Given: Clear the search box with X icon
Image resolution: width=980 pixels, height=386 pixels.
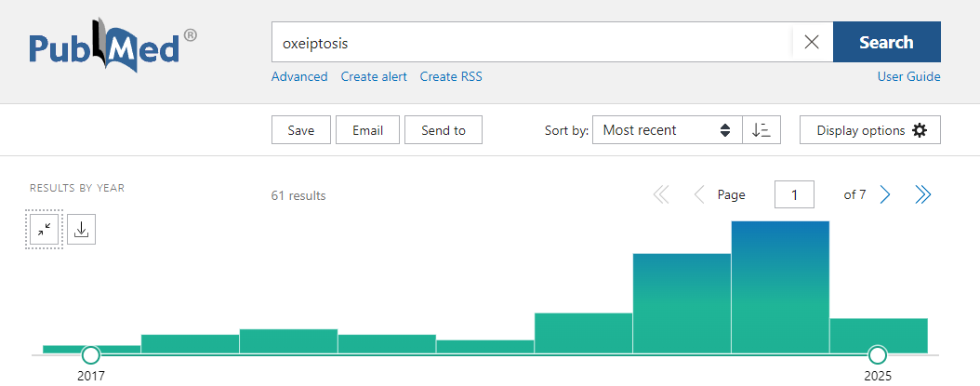Looking at the screenshot, I should click(812, 42).
